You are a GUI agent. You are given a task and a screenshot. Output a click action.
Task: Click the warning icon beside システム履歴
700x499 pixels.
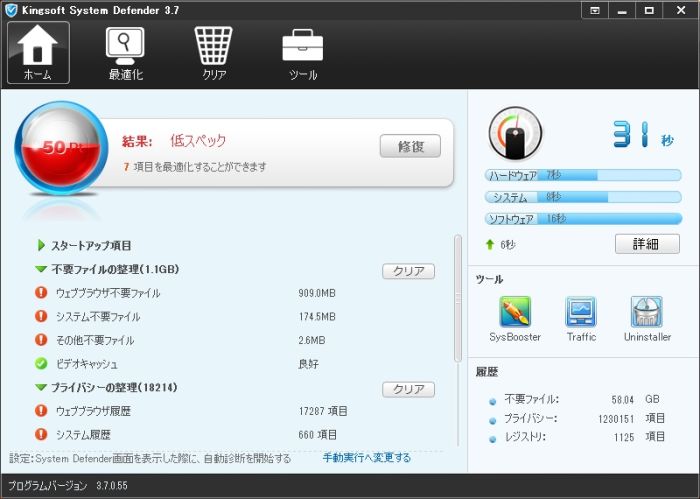click(41, 434)
